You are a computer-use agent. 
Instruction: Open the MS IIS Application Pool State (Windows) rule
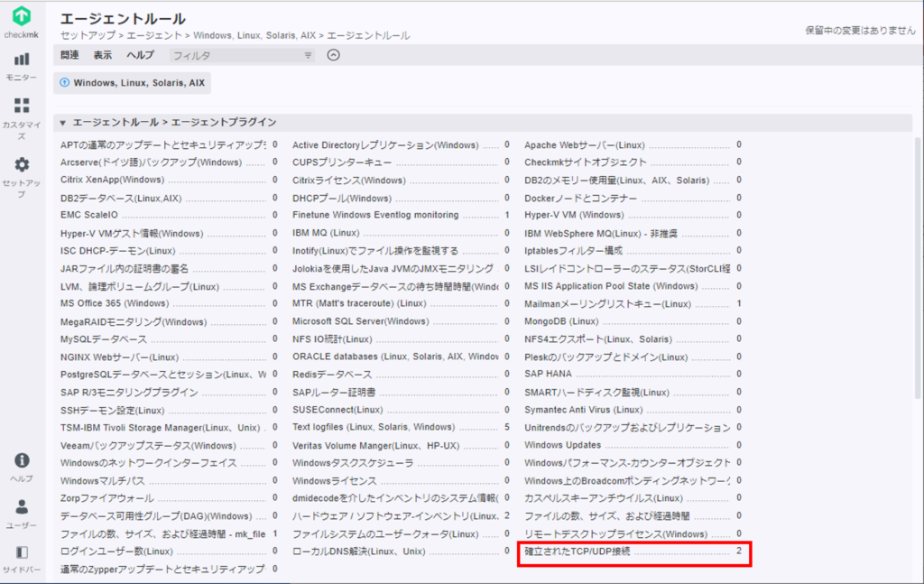pos(611,286)
